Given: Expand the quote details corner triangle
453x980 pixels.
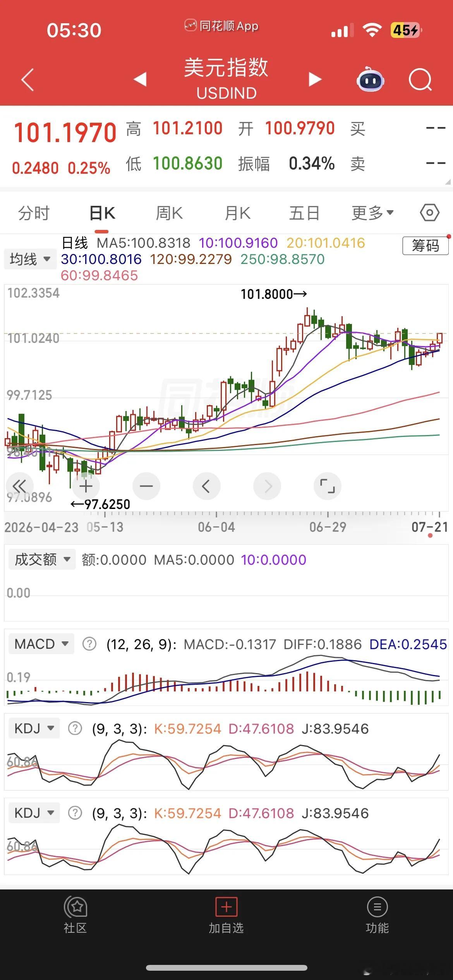Looking at the screenshot, I should [448, 182].
